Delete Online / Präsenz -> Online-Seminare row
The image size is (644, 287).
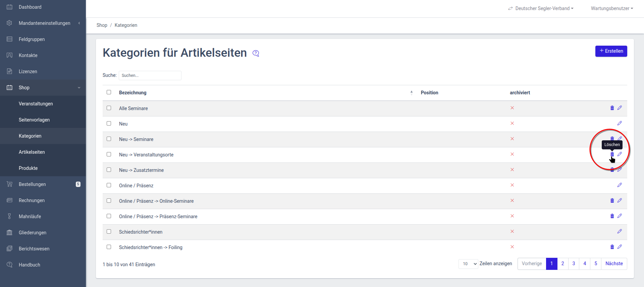(612, 201)
